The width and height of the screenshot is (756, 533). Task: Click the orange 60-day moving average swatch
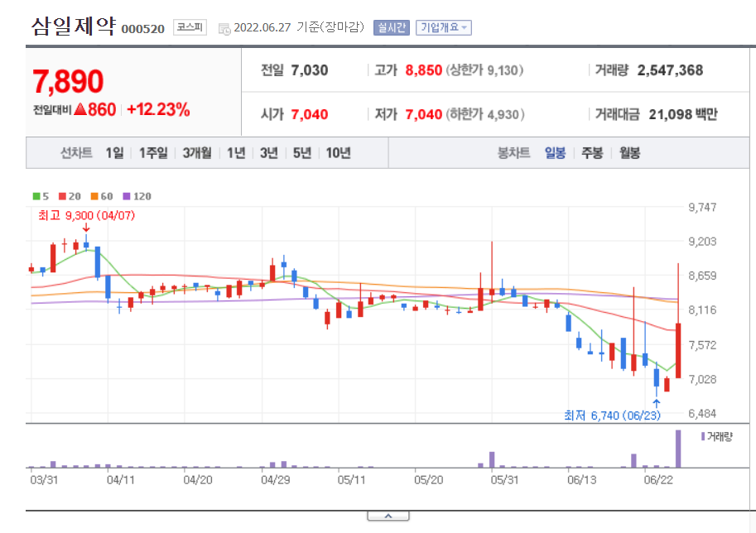[94, 196]
